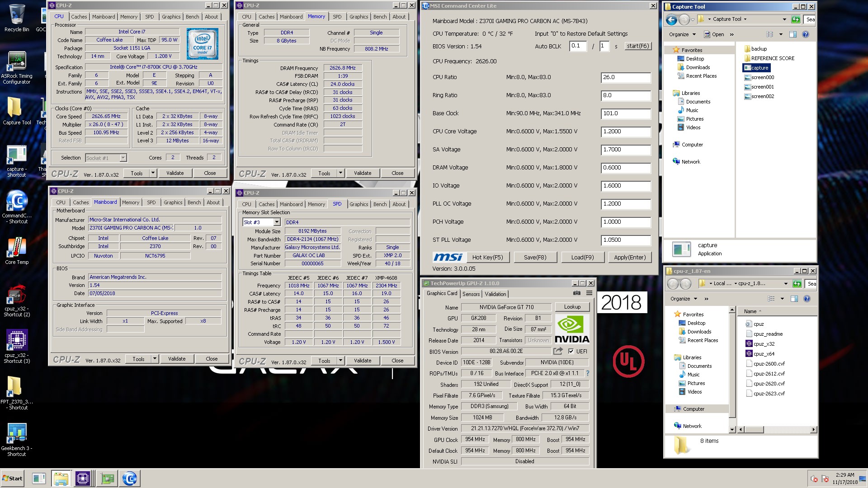Switch to Caches tab in CPU-Z CPU window
The width and height of the screenshot is (868, 488).
(x=79, y=17)
